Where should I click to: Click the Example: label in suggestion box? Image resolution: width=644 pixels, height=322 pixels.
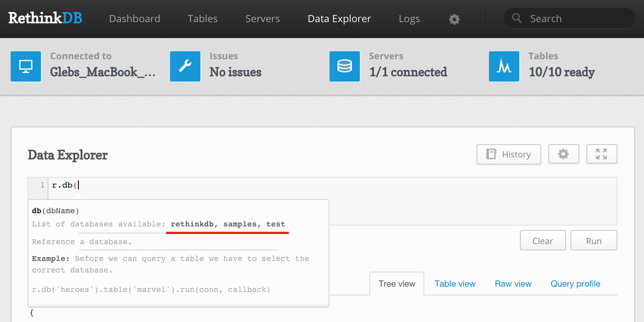pos(50,258)
